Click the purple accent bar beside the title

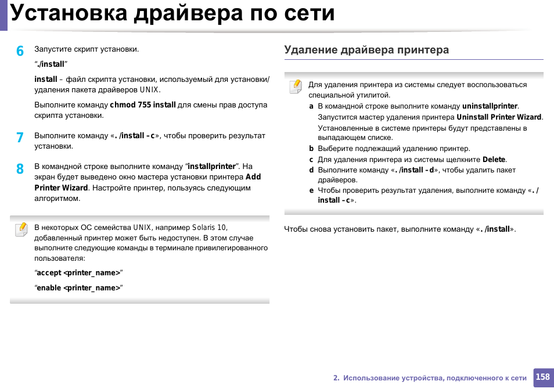(3, 15)
